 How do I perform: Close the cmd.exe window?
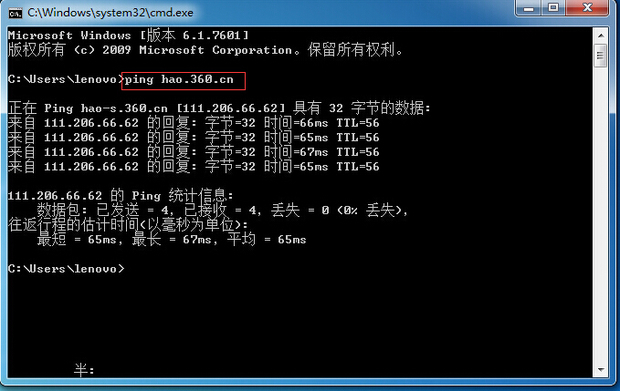[x=588, y=8]
